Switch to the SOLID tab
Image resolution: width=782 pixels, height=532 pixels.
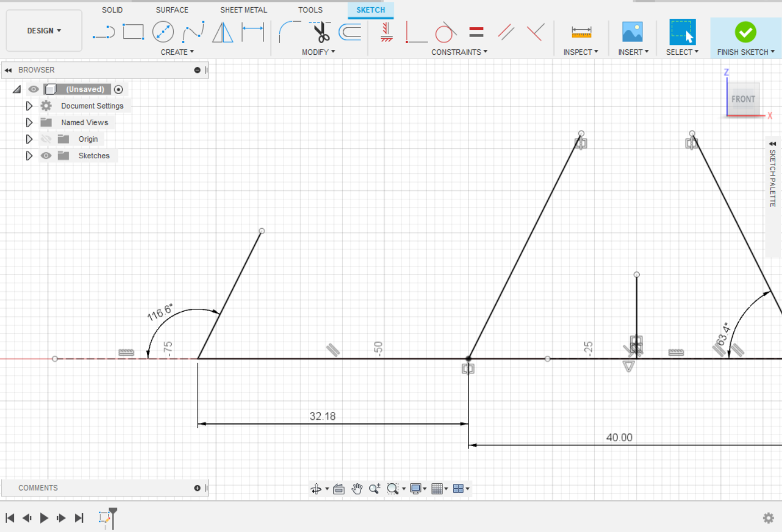click(112, 10)
